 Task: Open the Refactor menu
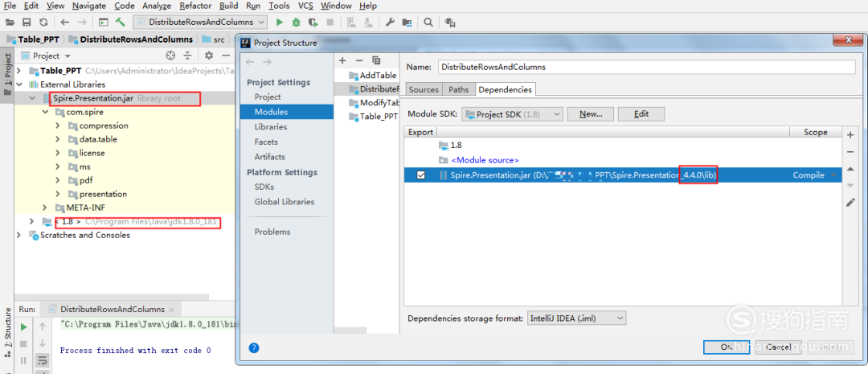coord(195,6)
